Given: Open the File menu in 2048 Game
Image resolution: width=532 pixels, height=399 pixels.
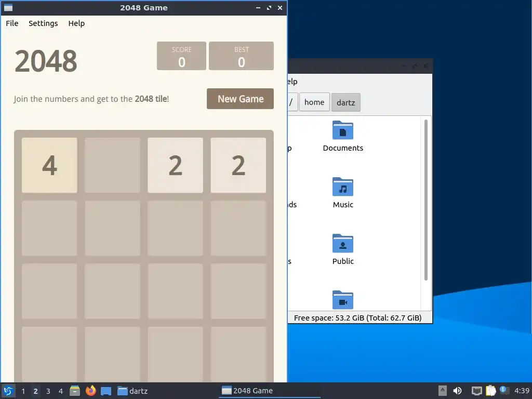Looking at the screenshot, I should pyautogui.click(x=12, y=23).
